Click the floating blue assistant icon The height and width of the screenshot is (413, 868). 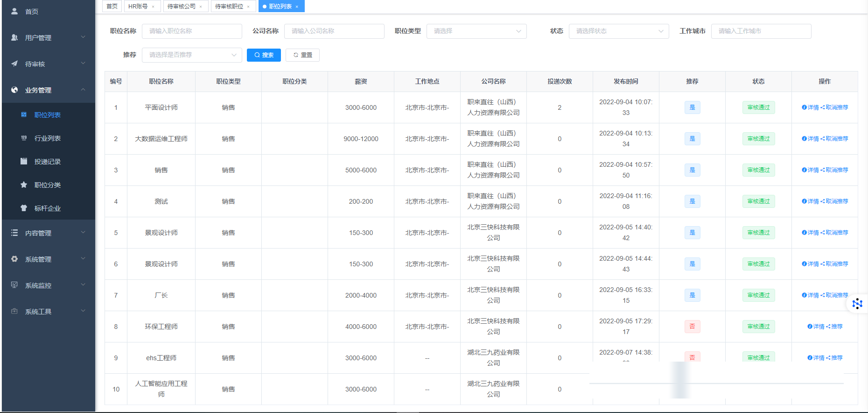click(x=857, y=304)
